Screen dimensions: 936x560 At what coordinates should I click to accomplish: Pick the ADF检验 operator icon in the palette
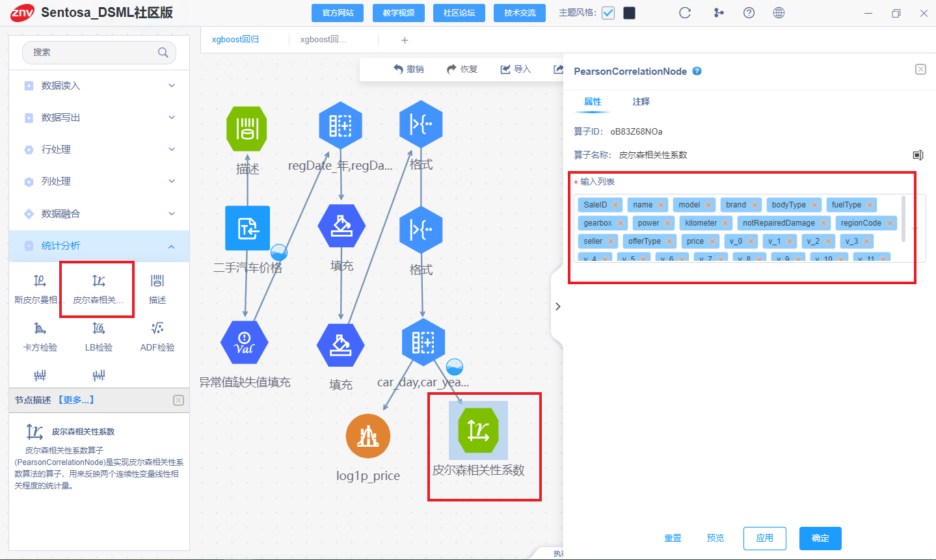pos(157,328)
